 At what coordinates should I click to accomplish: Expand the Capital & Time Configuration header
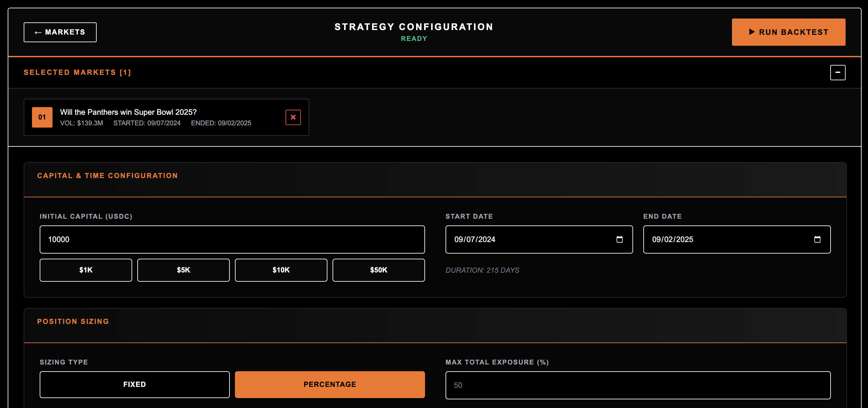[108, 176]
